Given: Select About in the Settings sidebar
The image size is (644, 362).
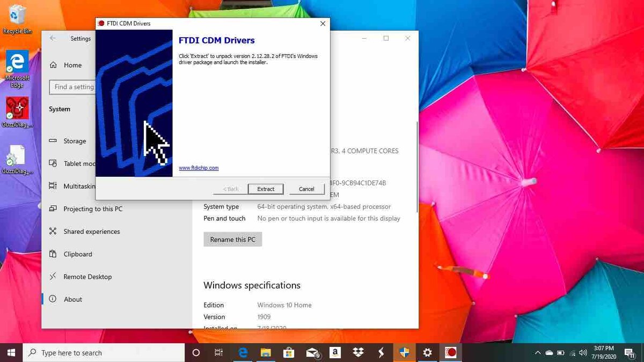Looking at the screenshot, I should pyautogui.click(x=73, y=299).
